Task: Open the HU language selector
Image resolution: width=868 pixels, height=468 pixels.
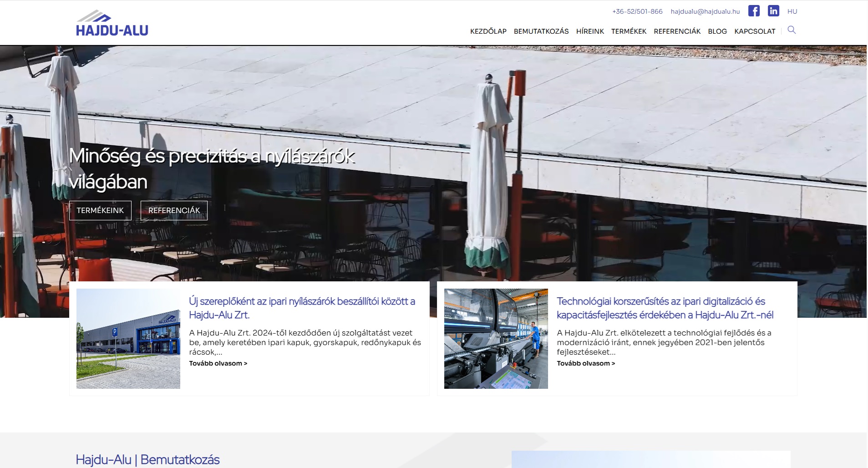Action: click(x=792, y=11)
